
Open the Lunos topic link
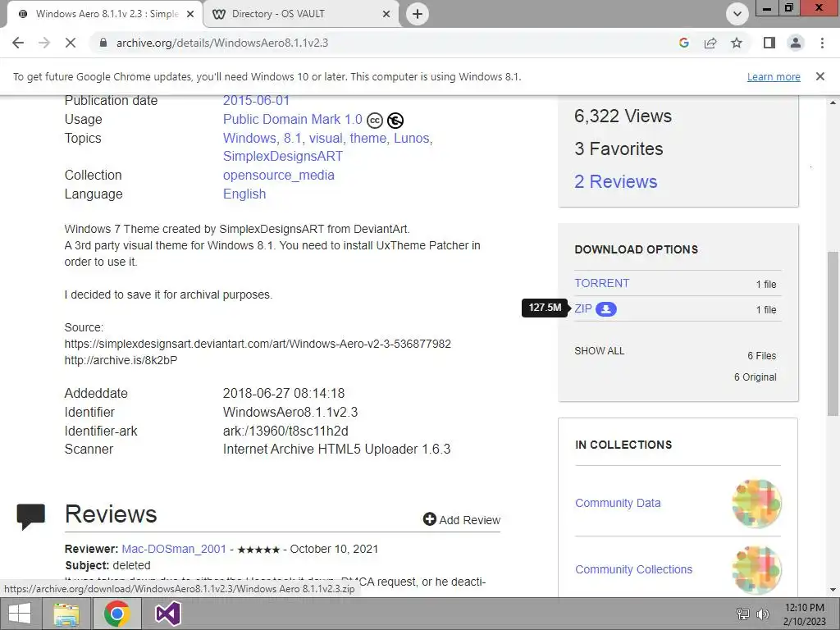point(412,138)
